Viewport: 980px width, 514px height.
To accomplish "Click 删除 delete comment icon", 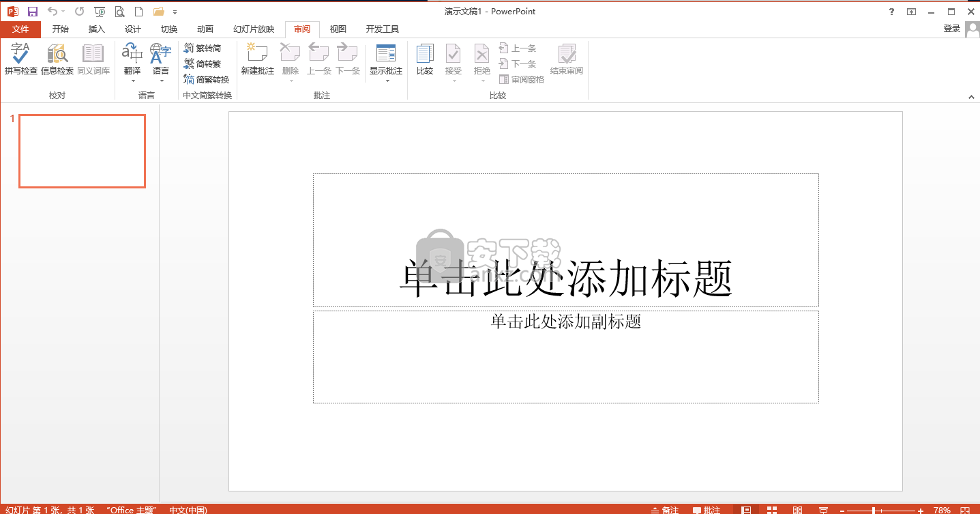I will point(291,55).
